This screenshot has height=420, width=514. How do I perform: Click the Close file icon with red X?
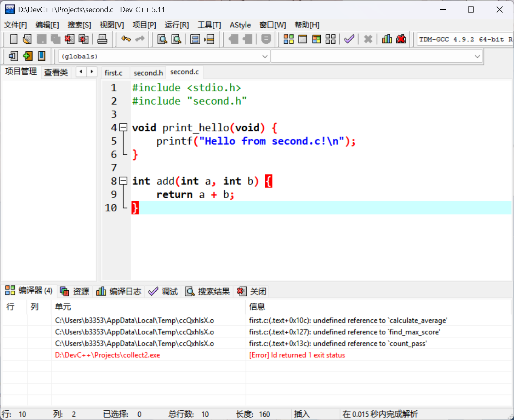click(x=69, y=39)
